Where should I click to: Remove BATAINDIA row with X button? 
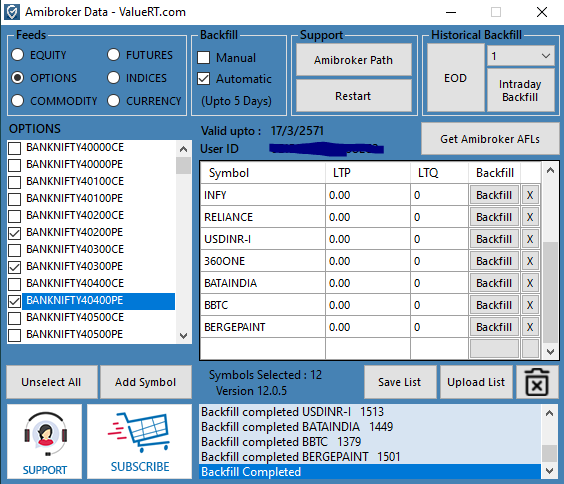coord(530,283)
